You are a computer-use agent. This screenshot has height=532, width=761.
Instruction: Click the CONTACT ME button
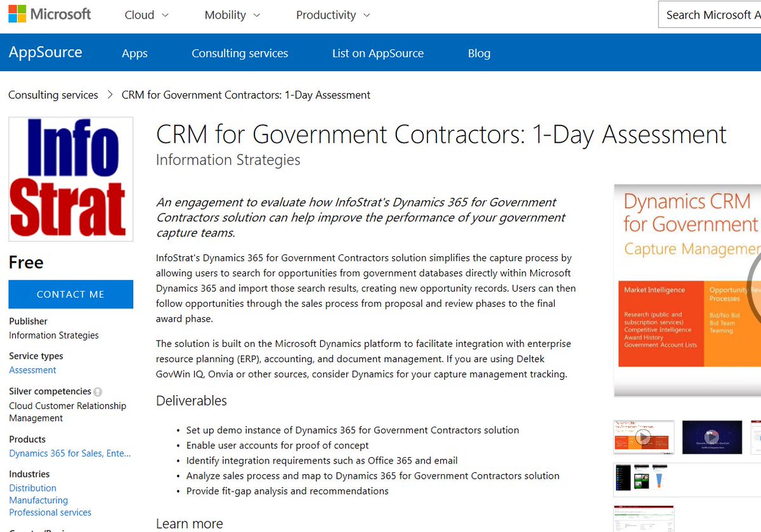coord(70,294)
